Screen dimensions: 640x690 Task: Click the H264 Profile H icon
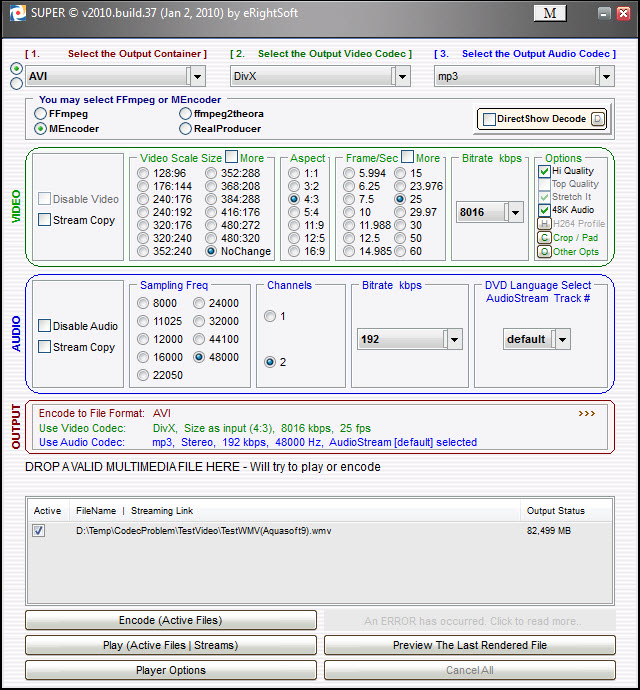[544, 224]
